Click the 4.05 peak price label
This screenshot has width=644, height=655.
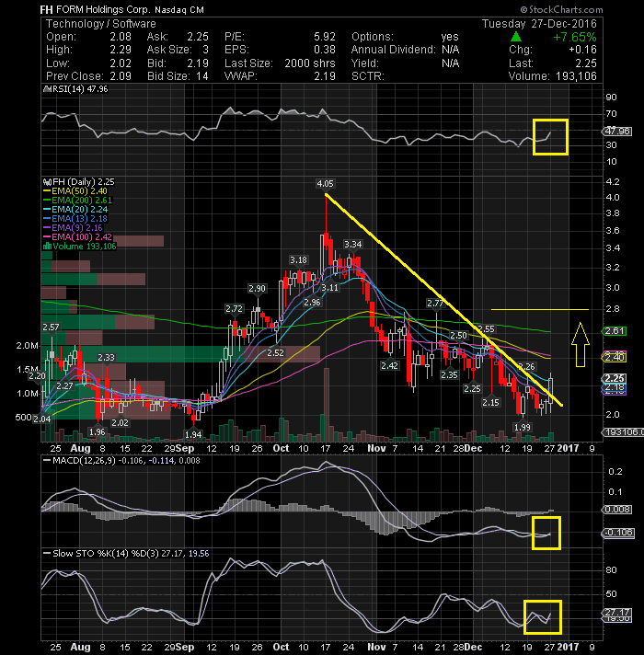pyautogui.click(x=326, y=184)
